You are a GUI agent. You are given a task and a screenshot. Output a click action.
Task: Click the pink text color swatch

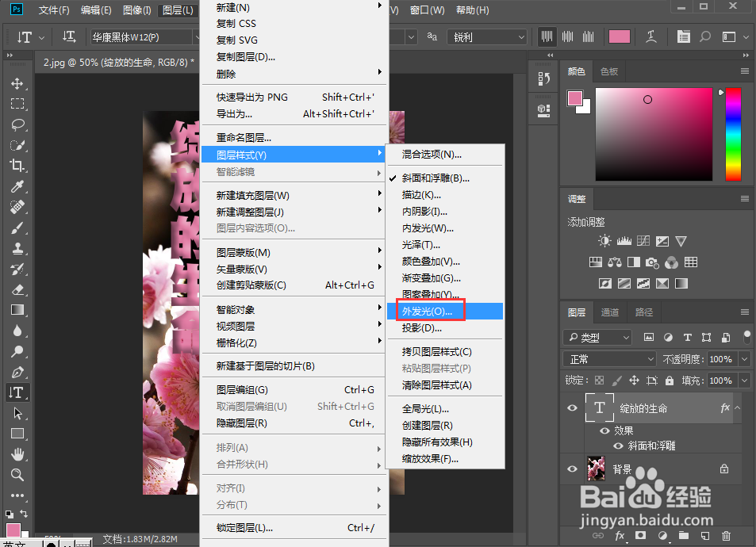coord(620,36)
